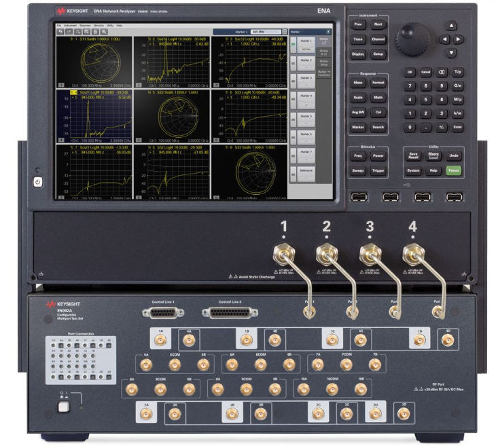Close the Marker softkey panel
Screen dimensions: 498x448
pos(329,31)
